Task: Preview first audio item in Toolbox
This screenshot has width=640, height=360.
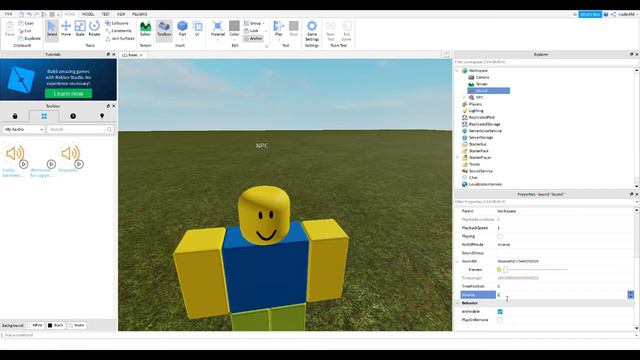Action: 24,164
